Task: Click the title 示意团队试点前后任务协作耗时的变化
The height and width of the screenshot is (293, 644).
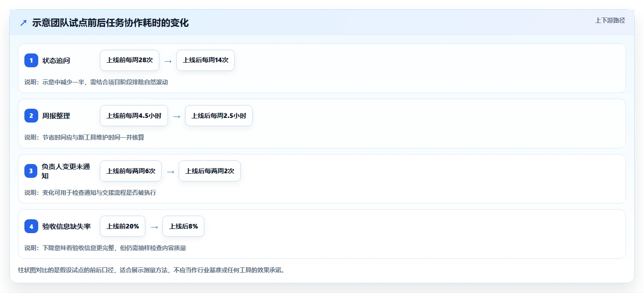Action: [x=110, y=23]
